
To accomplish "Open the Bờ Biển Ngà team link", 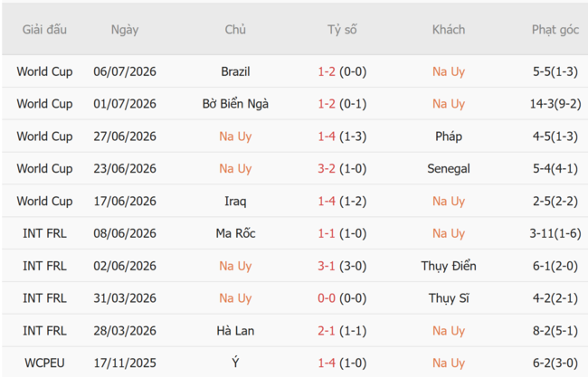I will 235,103.
